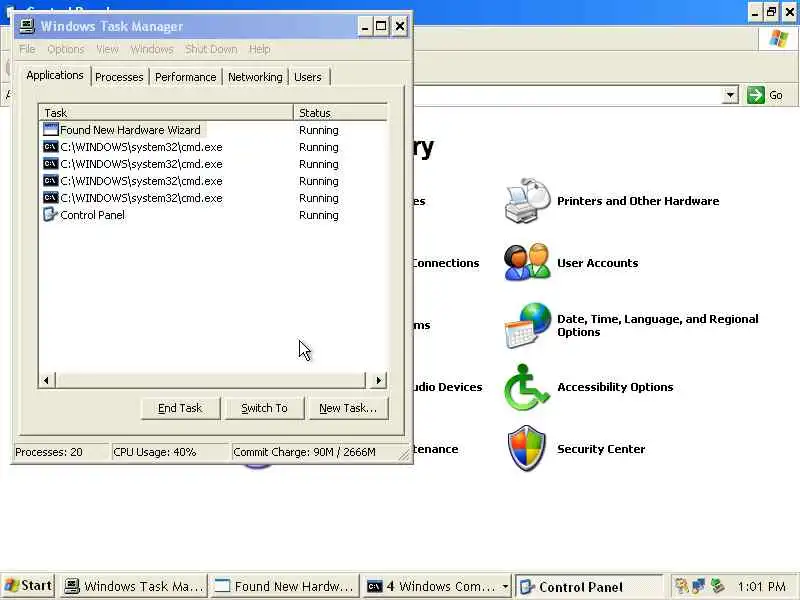
Task: Open the Options menu in Task Manager
Action: pyautogui.click(x=66, y=49)
